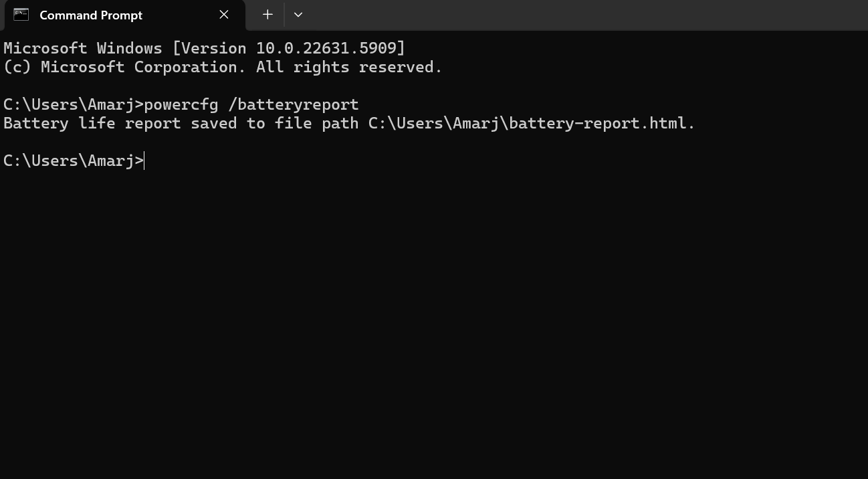Screen dimensions: 868x479
Task: Click the chevron icon next to the plus button
Action: coord(298,14)
